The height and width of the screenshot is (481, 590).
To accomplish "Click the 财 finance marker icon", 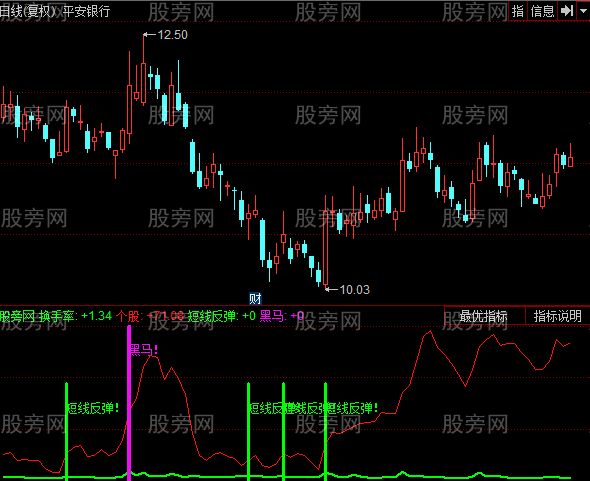I will tap(255, 298).
